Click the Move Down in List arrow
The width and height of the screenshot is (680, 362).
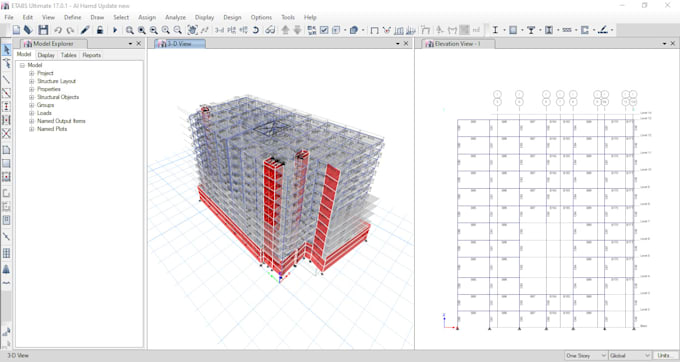pos(298,30)
